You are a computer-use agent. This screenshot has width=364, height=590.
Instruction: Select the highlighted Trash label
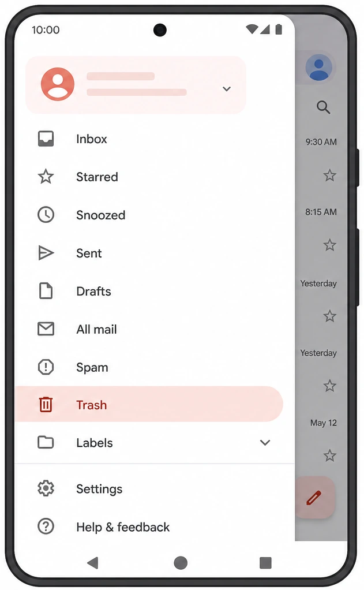click(91, 405)
